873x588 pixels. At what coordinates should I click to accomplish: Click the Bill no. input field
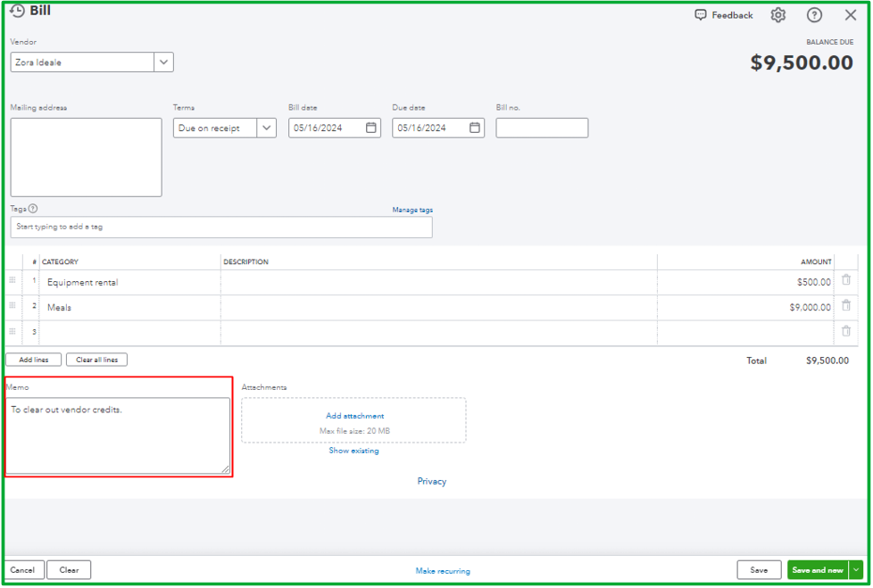tap(542, 128)
